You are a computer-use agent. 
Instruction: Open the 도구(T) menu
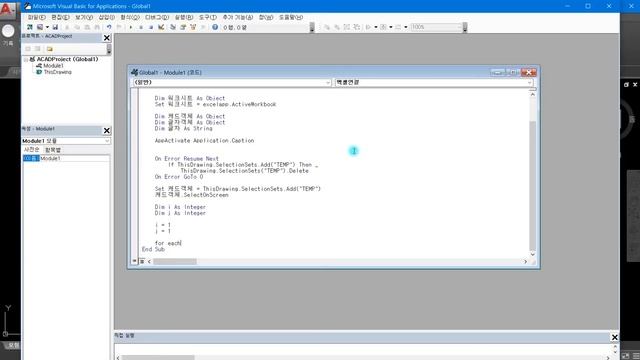coord(208,17)
